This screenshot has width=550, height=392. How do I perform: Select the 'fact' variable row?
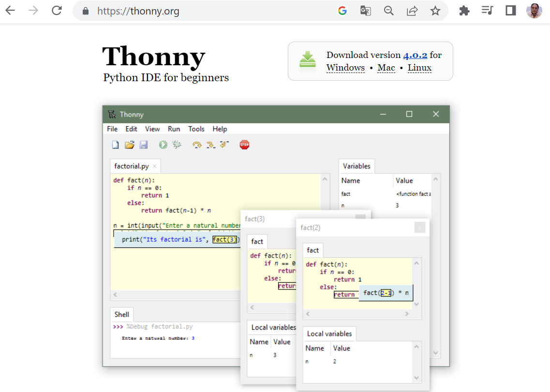(x=385, y=194)
